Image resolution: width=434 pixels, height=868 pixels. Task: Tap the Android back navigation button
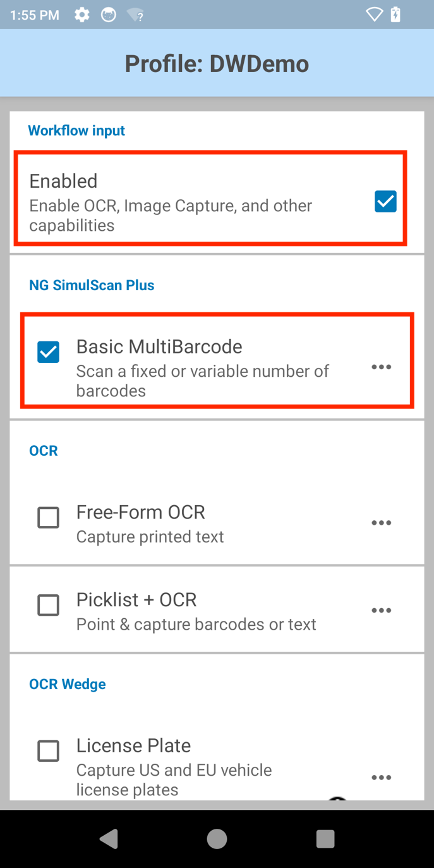click(x=109, y=838)
